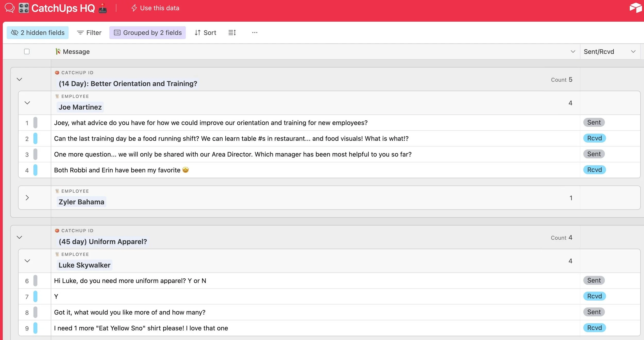Check the select-all checkbox in the header row
Viewport: 644px width, 340px height.
pos(27,51)
